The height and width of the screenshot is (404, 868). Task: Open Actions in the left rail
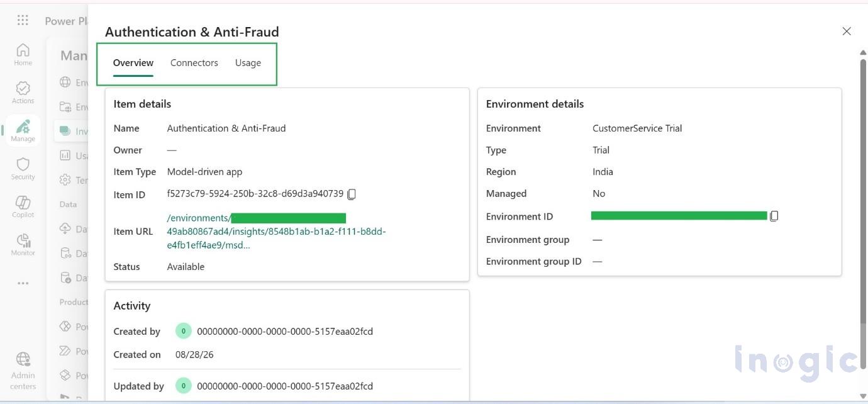[x=23, y=92]
